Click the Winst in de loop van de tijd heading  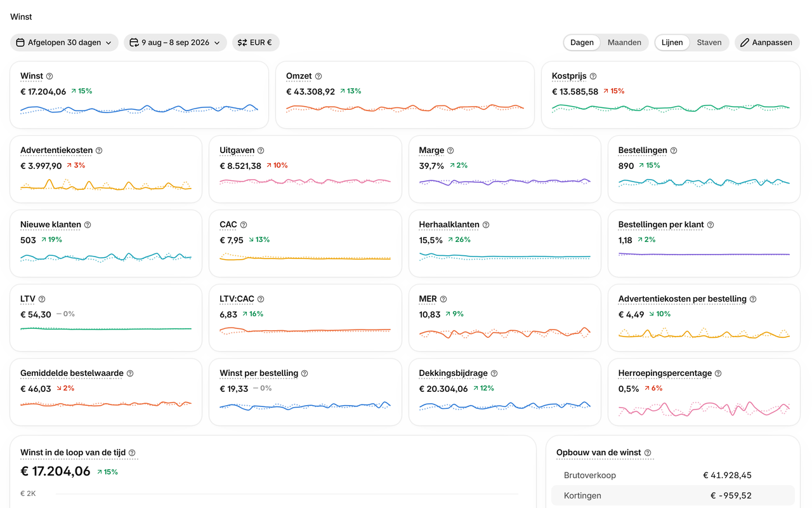tap(74, 453)
